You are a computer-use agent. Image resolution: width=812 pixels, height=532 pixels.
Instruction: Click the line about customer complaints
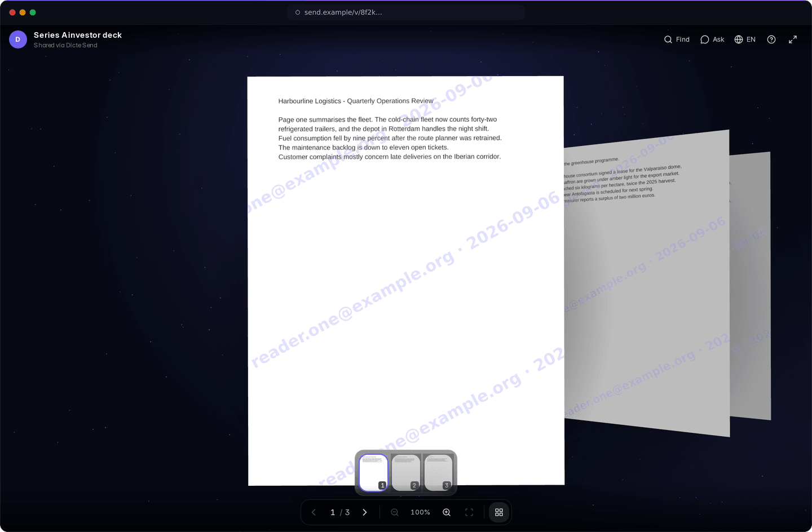point(390,157)
